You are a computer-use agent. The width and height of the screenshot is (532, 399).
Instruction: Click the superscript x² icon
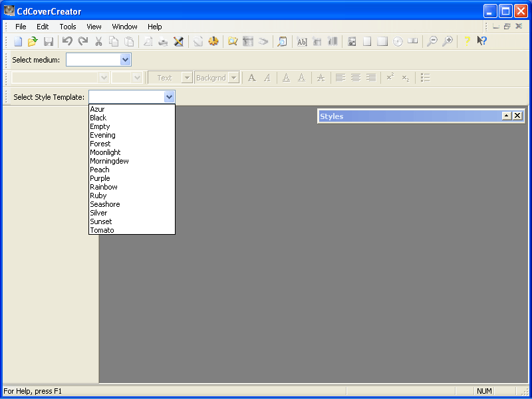pyautogui.click(x=390, y=78)
